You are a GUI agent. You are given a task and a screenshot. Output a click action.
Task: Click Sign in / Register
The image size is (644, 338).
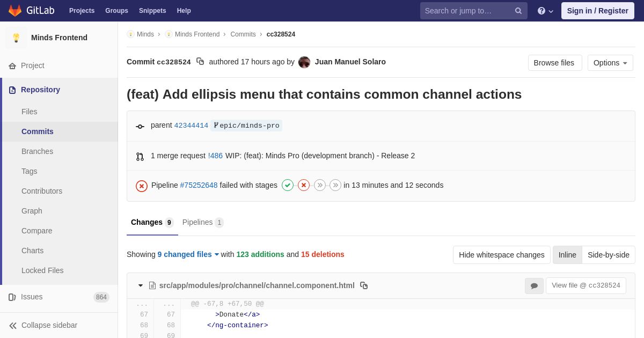click(x=598, y=11)
